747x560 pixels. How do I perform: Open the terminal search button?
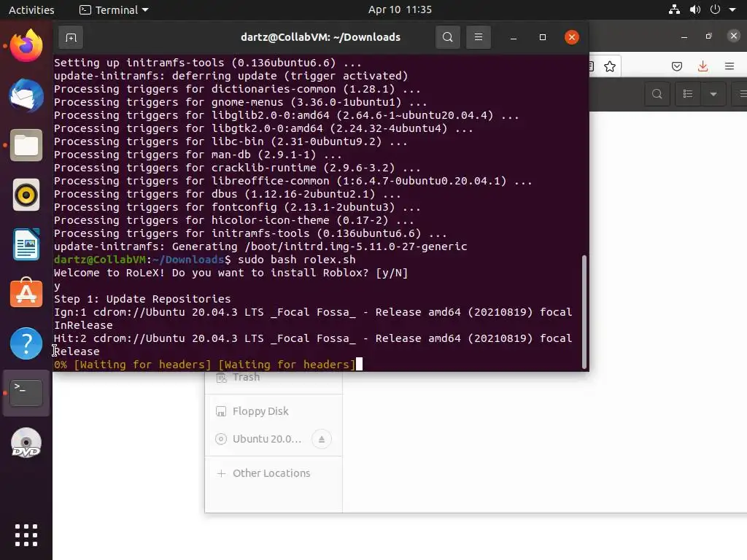click(447, 37)
